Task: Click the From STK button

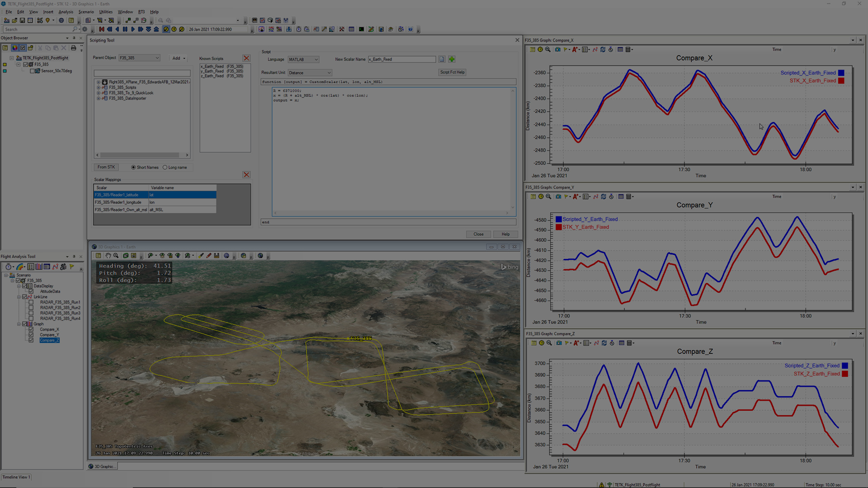Action: click(x=106, y=167)
